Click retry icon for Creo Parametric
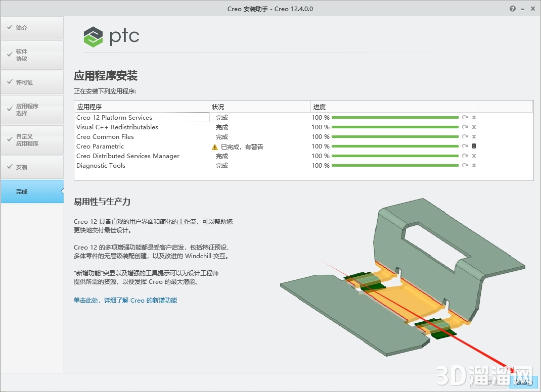The image size is (541, 392). tap(465, 146)
